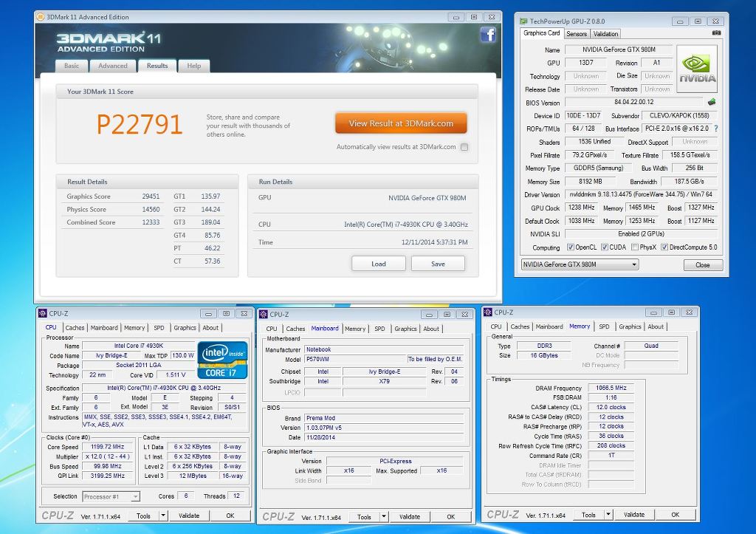Uncheck the OpenCL computing checkbox

click(570, 247)
